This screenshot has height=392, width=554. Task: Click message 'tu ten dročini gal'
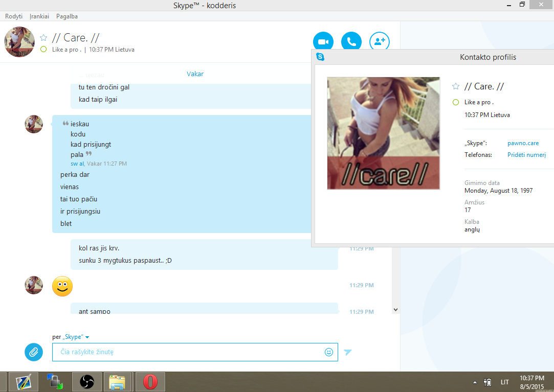pos(104,87)
